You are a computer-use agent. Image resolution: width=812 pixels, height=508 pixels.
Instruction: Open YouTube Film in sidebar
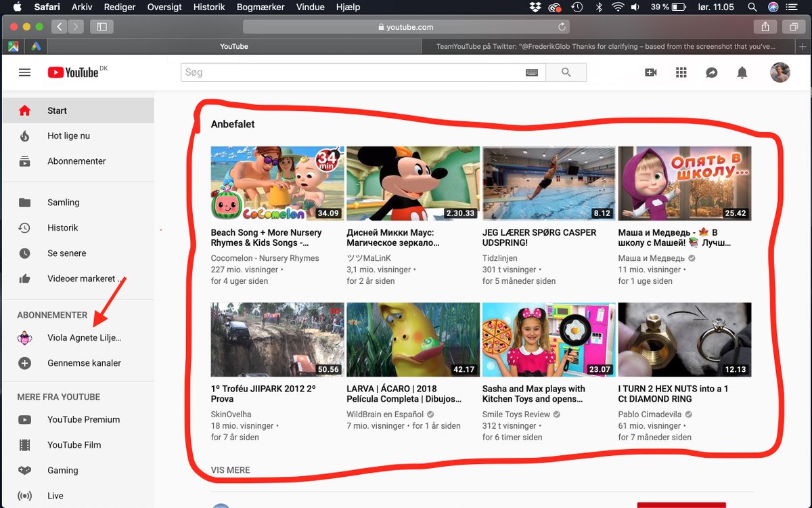coord(78,445)
